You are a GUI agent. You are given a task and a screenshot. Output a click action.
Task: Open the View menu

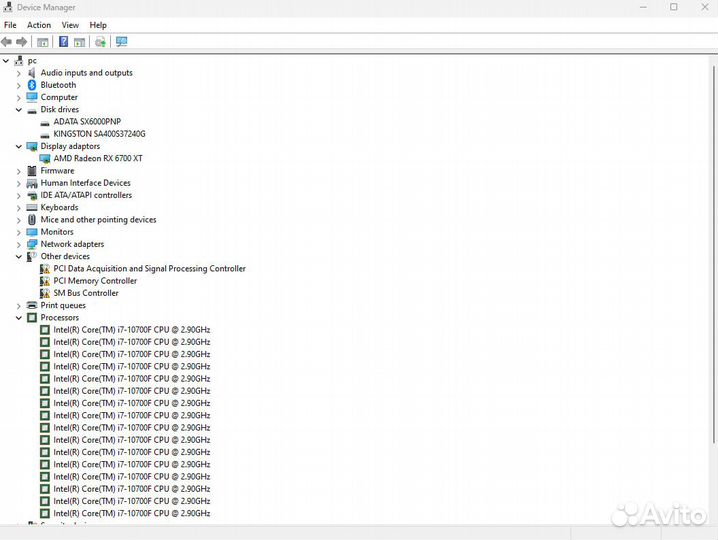tap(70, 25)
